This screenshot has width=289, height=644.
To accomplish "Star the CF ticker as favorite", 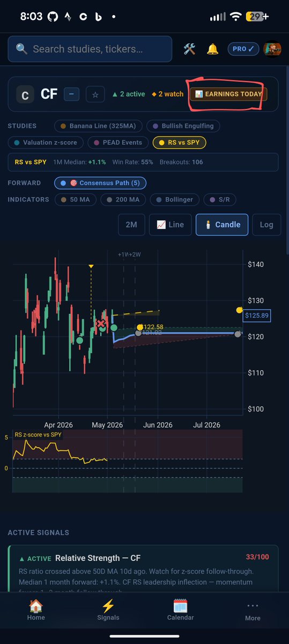I will pyautogui.click(x=95, y=94).
